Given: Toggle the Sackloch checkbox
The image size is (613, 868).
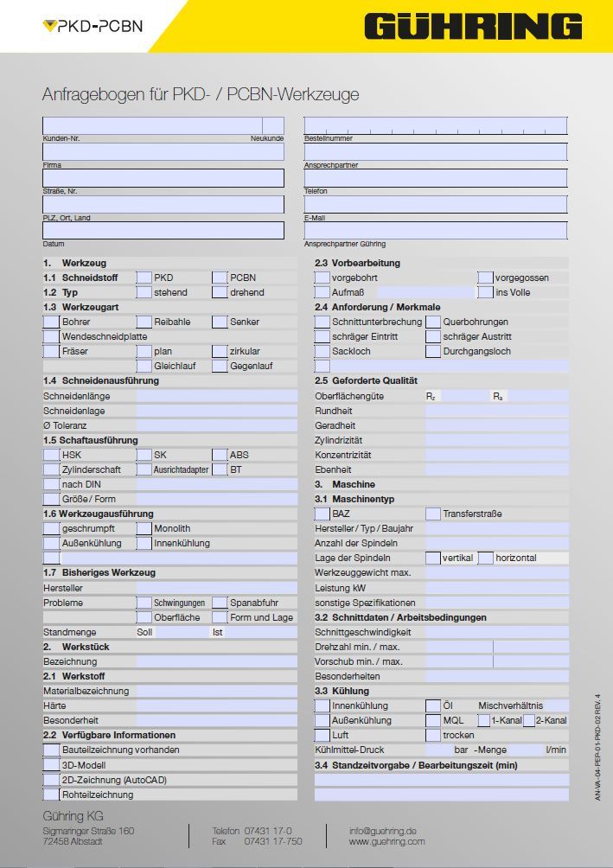Looking at the screenshot, I should (x=322, y=351).
